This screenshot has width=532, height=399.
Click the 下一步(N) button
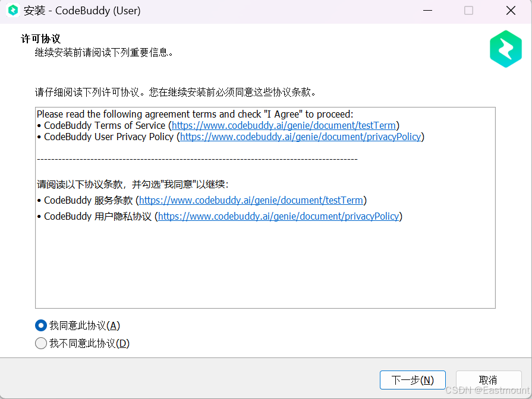pos(413,380)
